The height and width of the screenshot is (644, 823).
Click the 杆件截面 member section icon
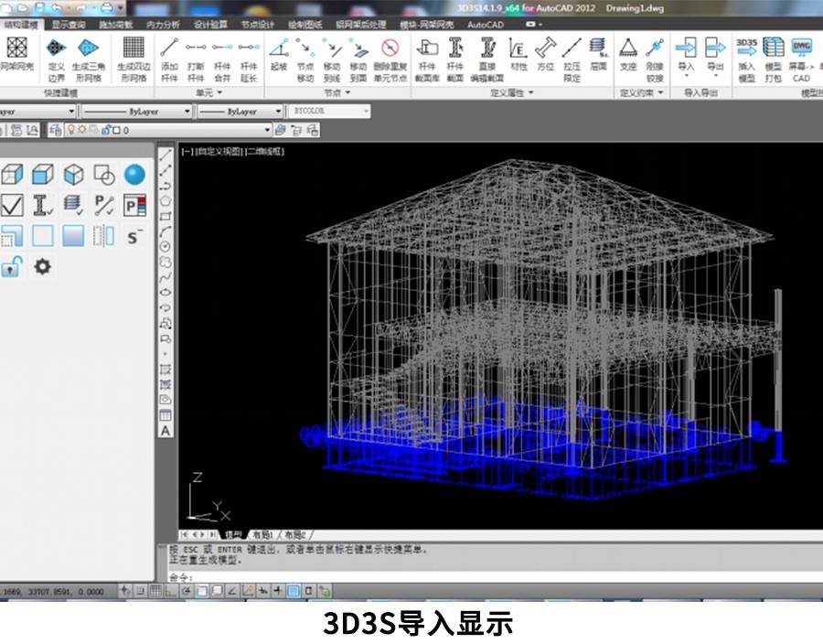point(455,59)
